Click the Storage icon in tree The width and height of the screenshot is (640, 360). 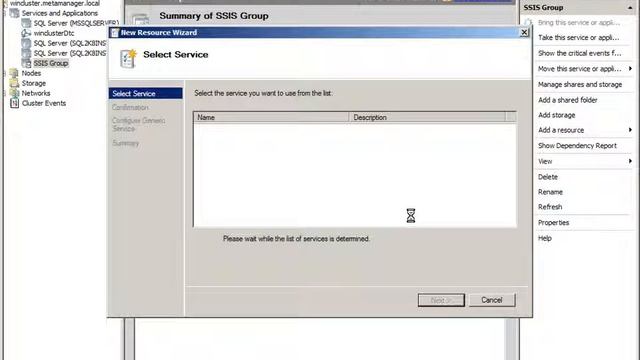pyautogui.click(x=14, y=83)
